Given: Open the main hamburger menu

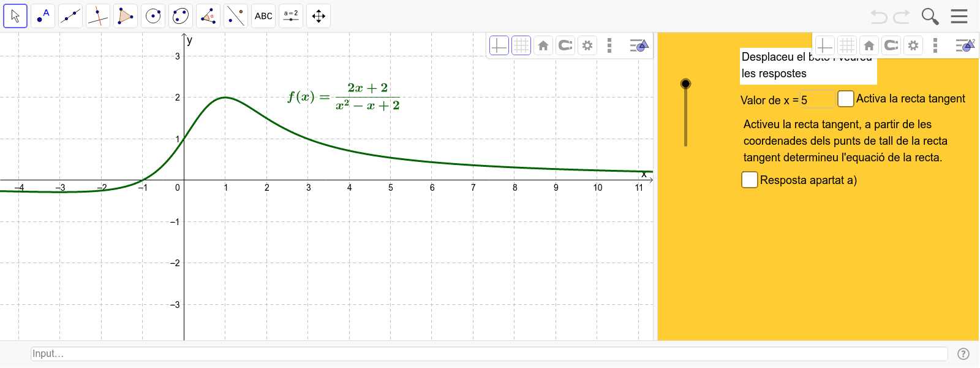Looking at the screenshot, I should click(x=959, y=16).
